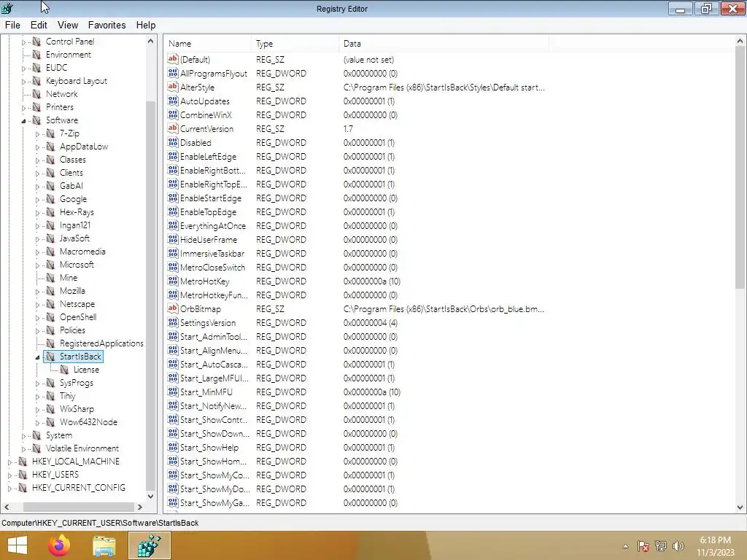The height and width of the screenshot is (560, 747).
Task: Click the Environment key folder icon
Action: (36, 55)
